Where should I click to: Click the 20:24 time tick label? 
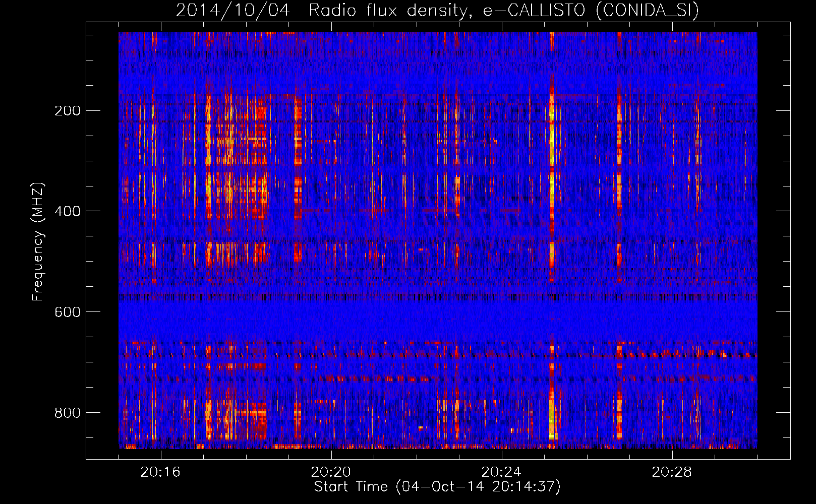click(501, 472)
